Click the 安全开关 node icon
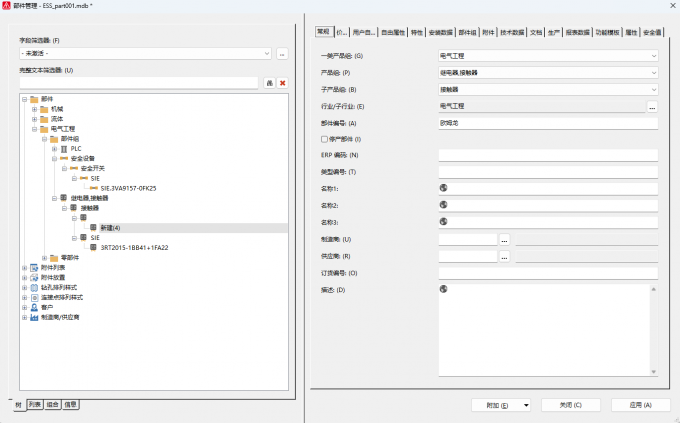The width and height of the screenshot is (680, 423). [x=74, y=169]
